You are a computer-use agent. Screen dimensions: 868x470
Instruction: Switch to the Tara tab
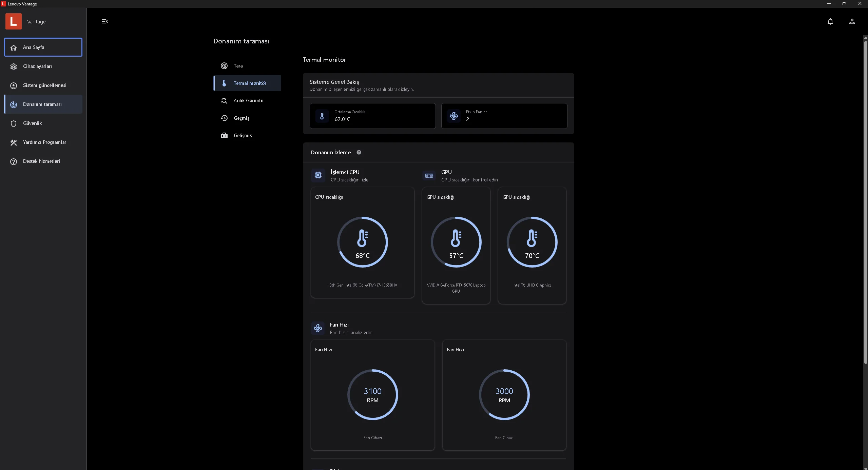point(247,66)
